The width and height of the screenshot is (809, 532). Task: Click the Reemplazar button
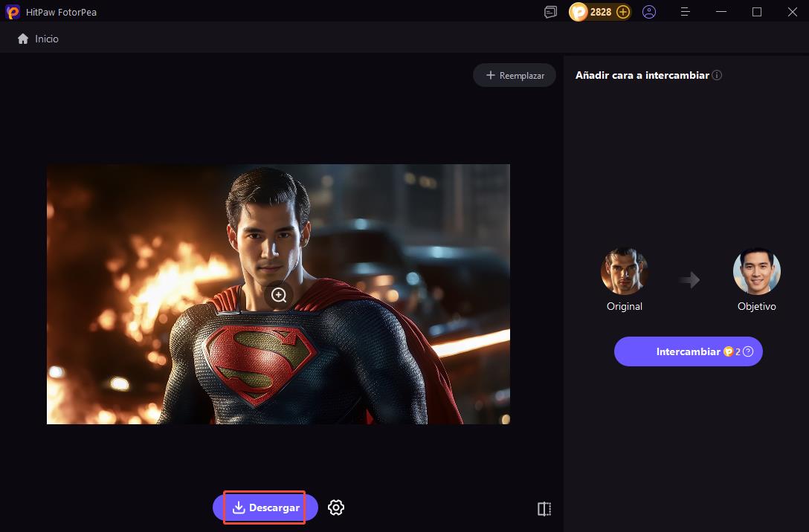[x=515, y=75]
